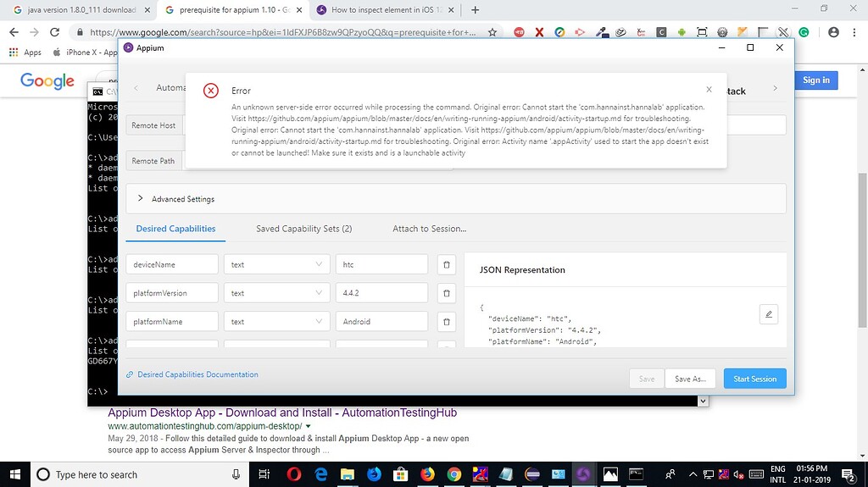The image size is (868, 487).
Task: Open Microsoft Edge from the taskbar
Action: coord(320,474)
